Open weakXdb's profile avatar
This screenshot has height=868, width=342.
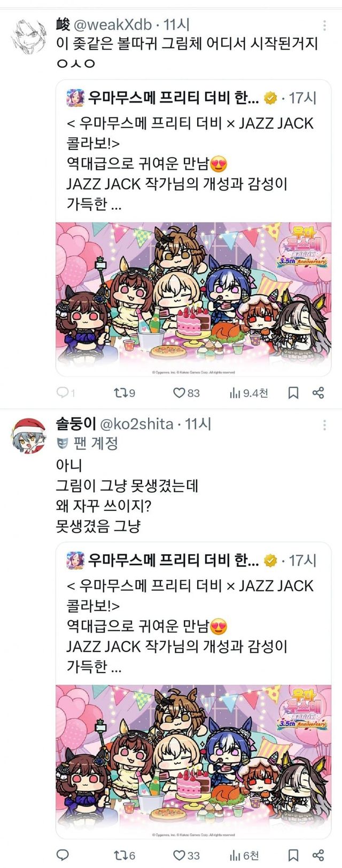29,35
